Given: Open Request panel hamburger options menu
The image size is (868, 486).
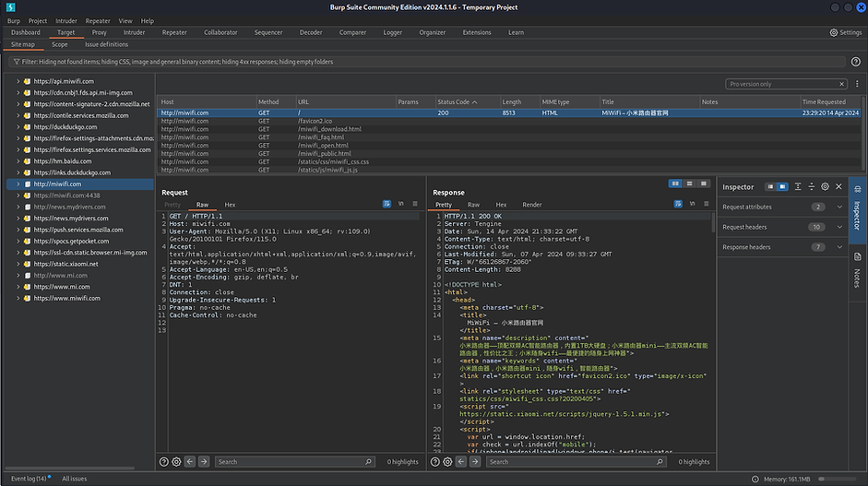Looking at the screenshot, I should coord(414,204).
